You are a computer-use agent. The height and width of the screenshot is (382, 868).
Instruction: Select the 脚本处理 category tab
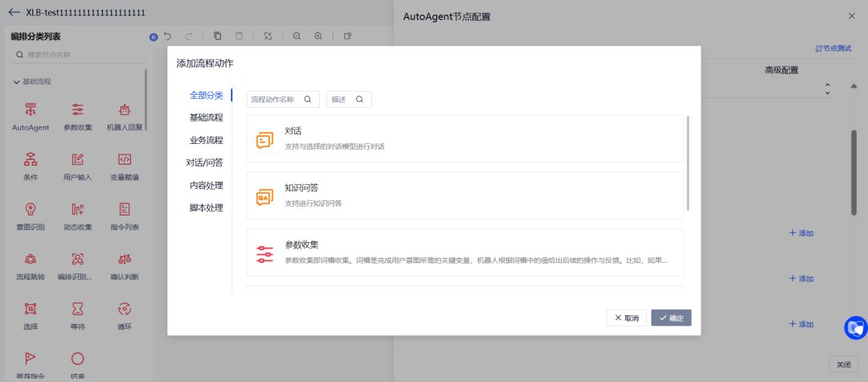click(206, 208)
